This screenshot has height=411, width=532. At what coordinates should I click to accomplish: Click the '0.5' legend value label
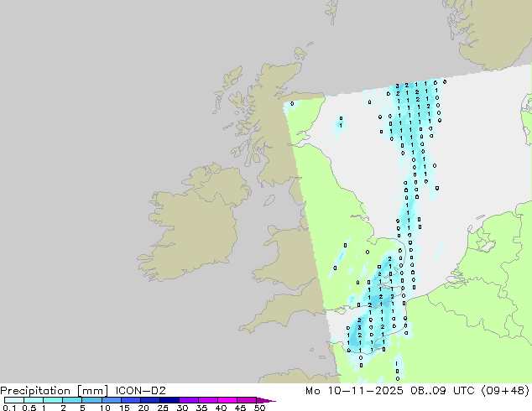(x=29, y=408)
